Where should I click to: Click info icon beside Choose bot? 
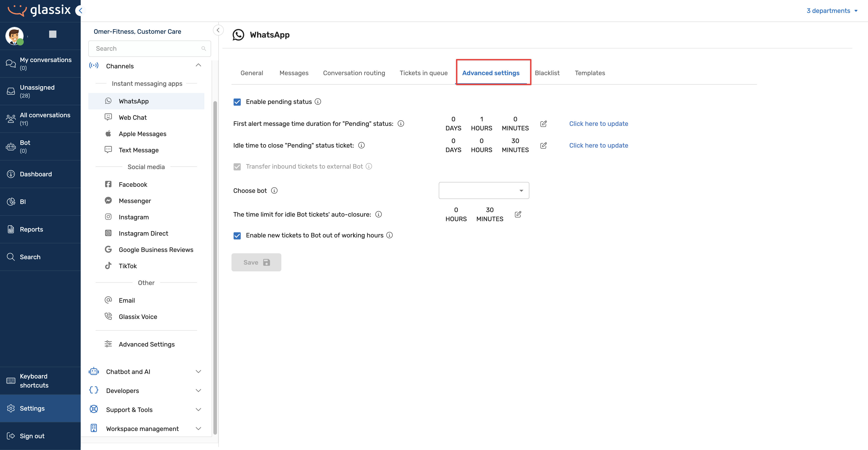pos(274,191)
